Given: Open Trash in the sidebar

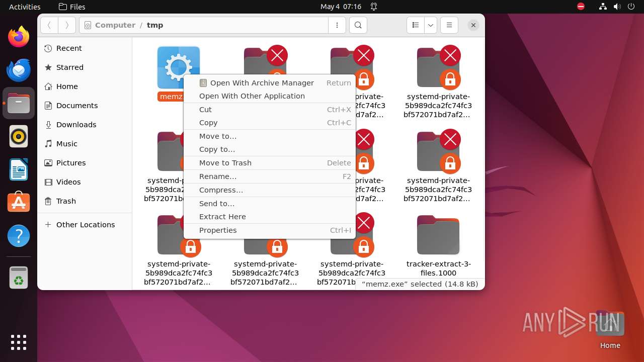Looking at the screenshot, I should [85, 201].
